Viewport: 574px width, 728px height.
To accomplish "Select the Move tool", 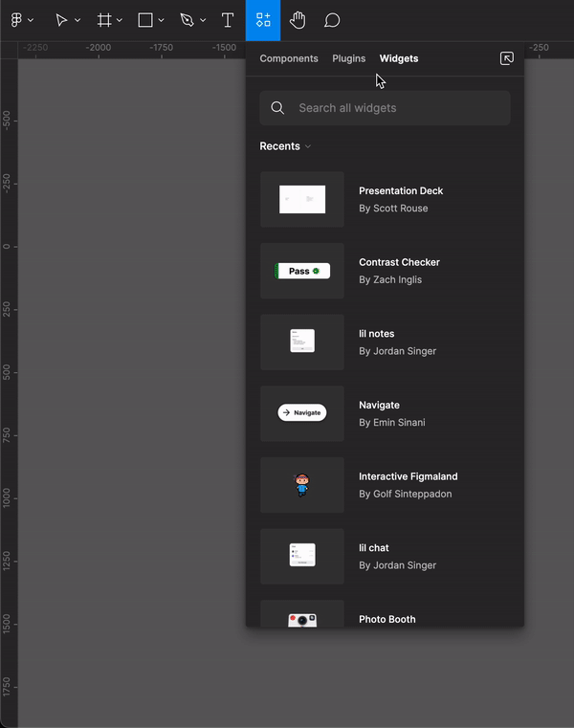I will (x=61, y=20).
